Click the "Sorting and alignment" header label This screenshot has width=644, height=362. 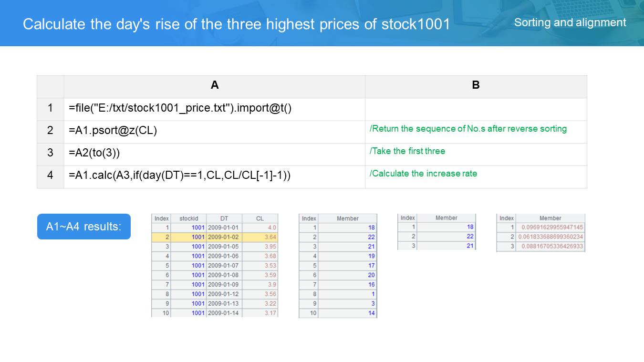click(570, 22)
